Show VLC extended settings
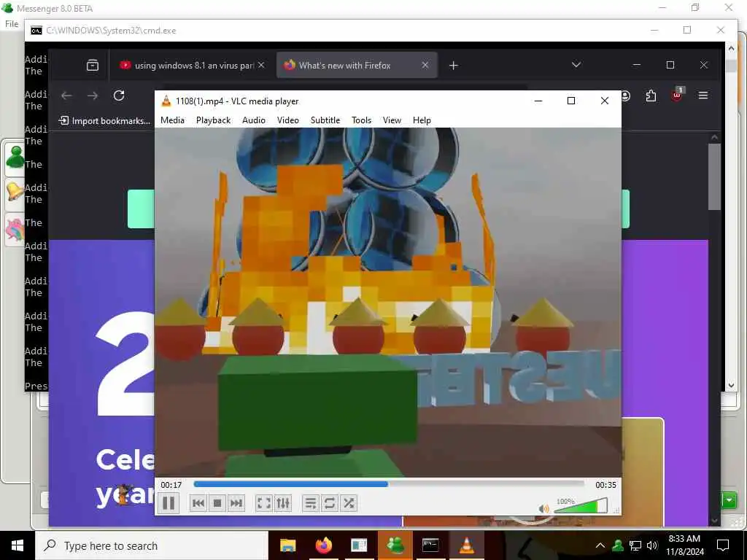This screenshot has width=747, height=560. coord(283,503)
